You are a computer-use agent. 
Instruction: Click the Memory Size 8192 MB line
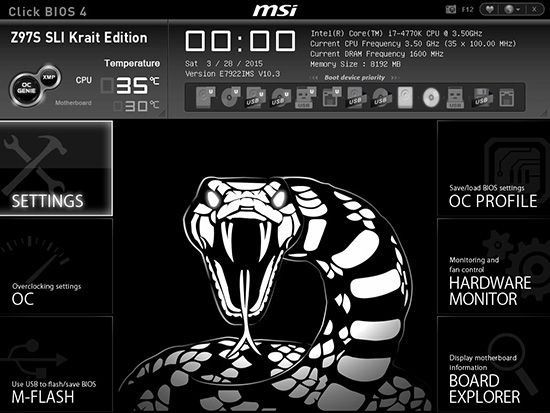point(355,64)
